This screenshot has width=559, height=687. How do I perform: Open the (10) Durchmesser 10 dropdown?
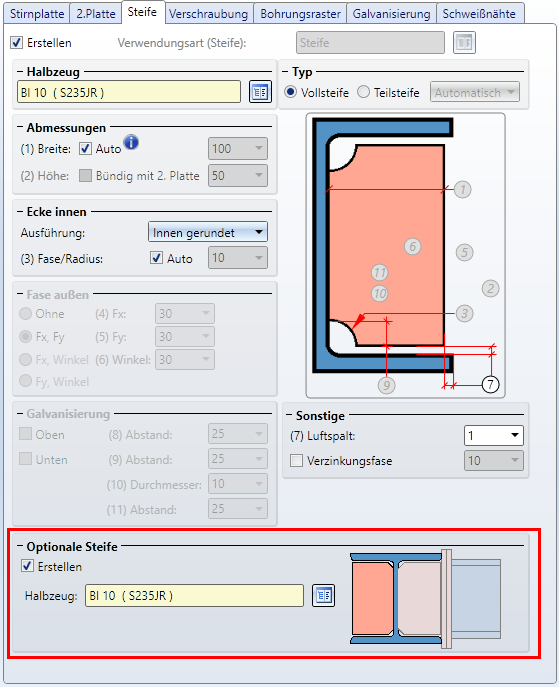[x=238, y=484]
